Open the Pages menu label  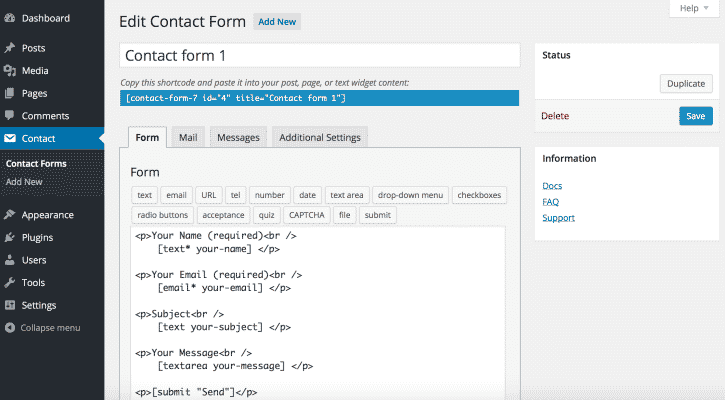[x=34, y=93]
